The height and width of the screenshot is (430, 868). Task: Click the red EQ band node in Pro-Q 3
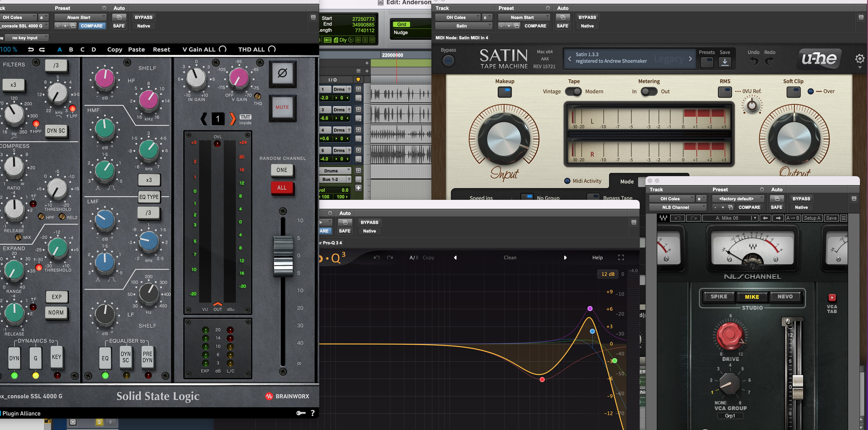click(542, 380)
